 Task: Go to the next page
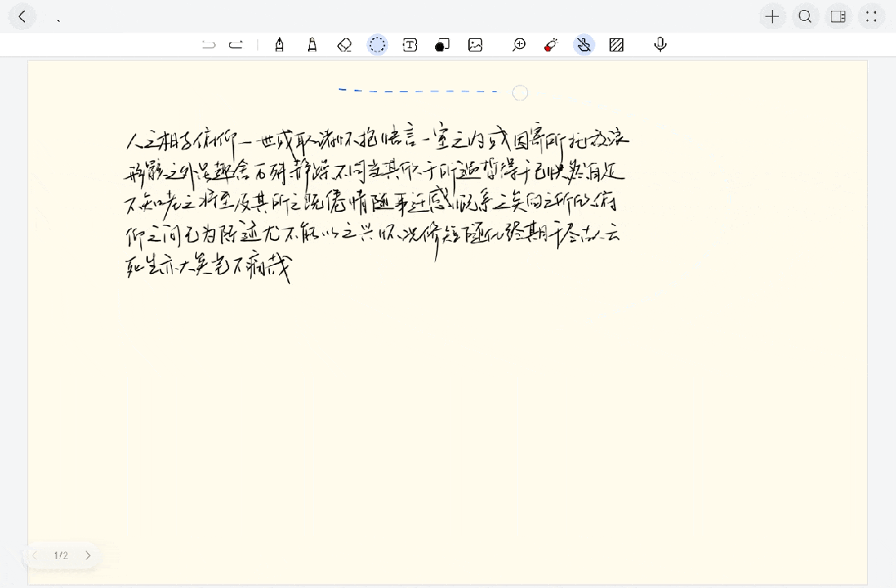pyautogui.click(x=88, y=555)
